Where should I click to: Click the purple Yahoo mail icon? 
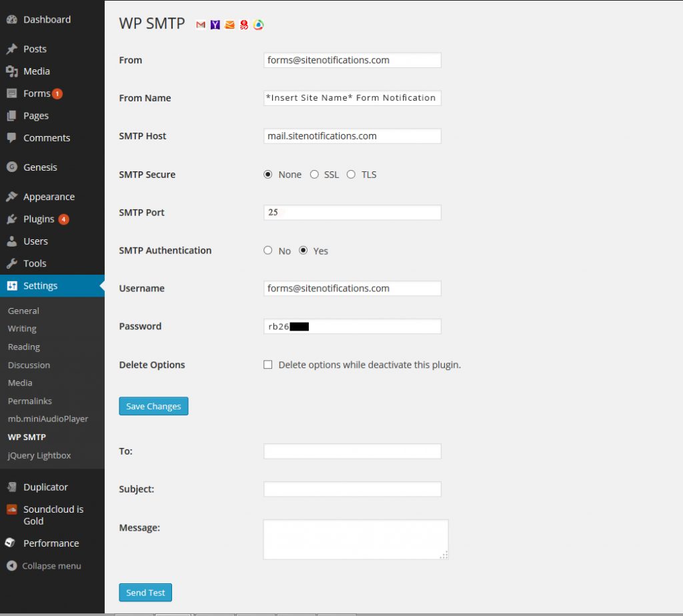point(215,25)
